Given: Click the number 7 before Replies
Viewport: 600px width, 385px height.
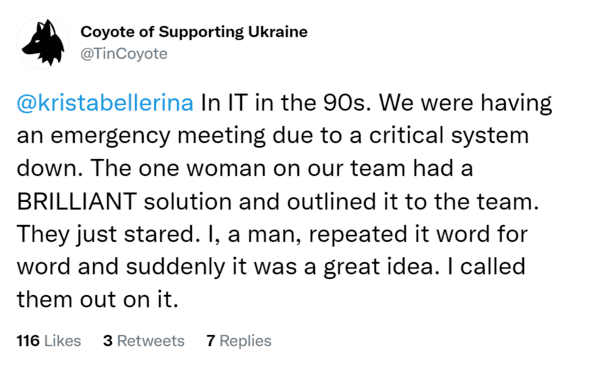Looking at the screenshot, I should [x=210, y=341].
